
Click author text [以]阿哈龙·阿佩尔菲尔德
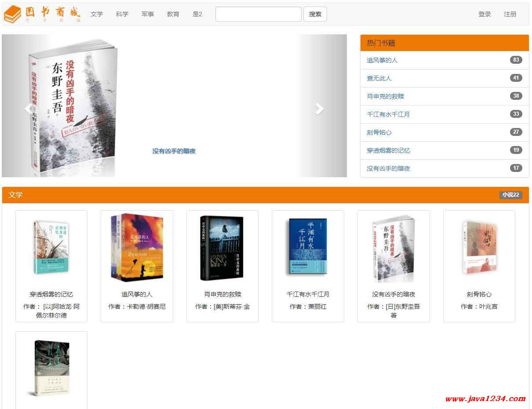pos(51,311)
